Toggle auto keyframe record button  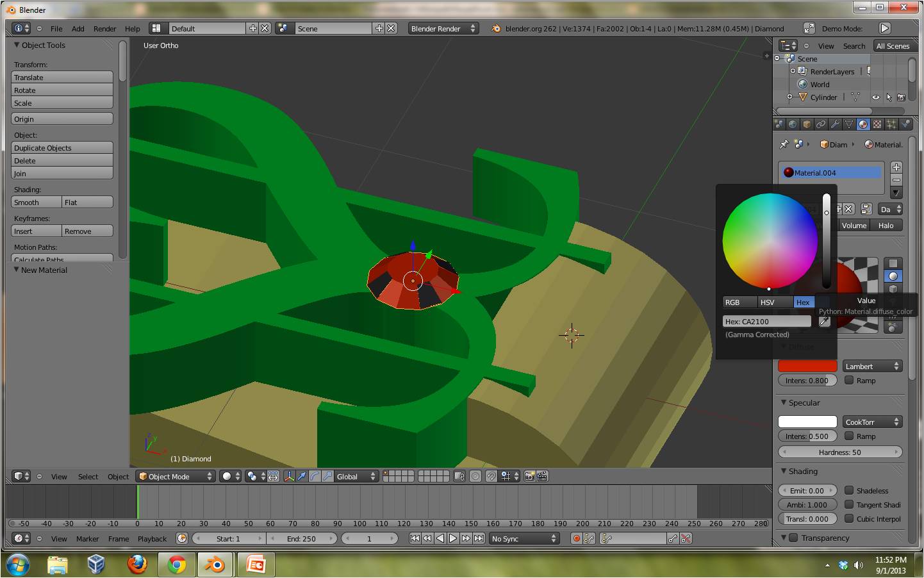click(576, 538)
